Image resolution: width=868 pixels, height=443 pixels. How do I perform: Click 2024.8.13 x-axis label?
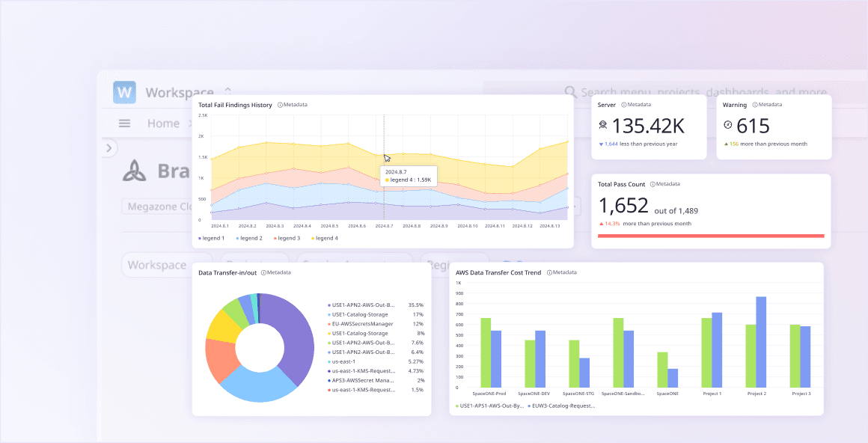pyautogui.click(x=551, y=226)
